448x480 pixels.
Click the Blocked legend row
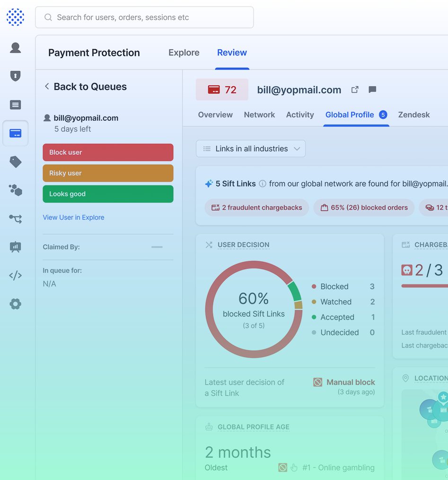pos(343,286)
